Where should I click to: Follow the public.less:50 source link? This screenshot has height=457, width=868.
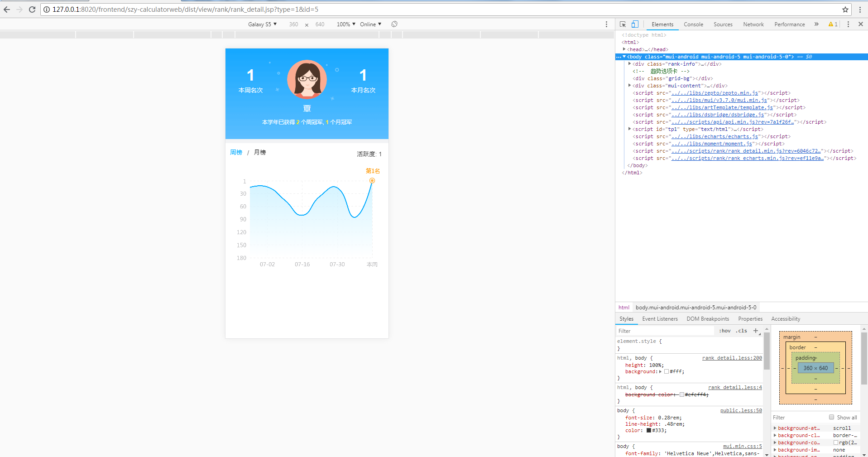point(741,410)
